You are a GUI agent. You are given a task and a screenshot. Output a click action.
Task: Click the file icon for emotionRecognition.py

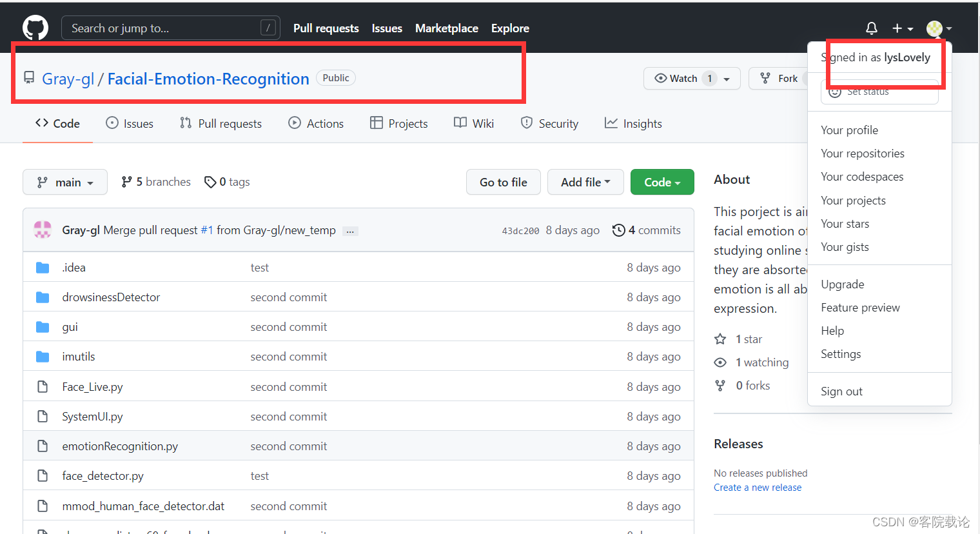(x=43, y=446)
